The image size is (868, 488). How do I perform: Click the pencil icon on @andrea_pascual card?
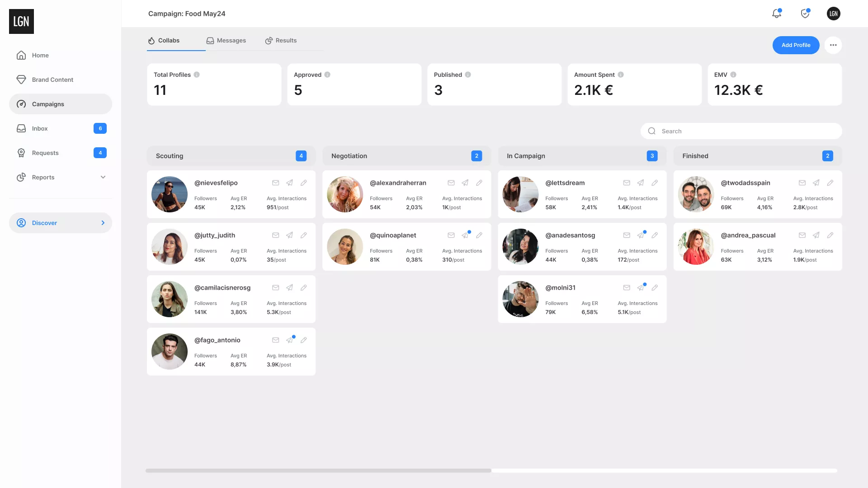pyautogui.click(x=830, y=235)
